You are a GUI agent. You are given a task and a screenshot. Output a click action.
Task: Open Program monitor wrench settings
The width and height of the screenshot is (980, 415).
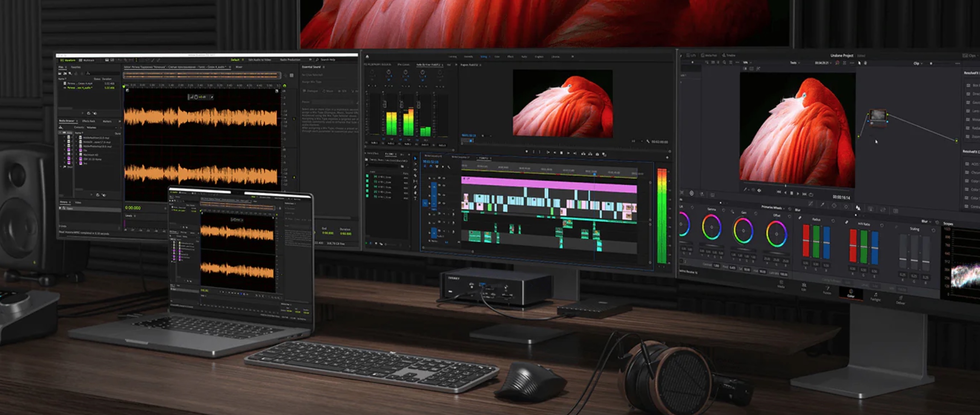648,141
